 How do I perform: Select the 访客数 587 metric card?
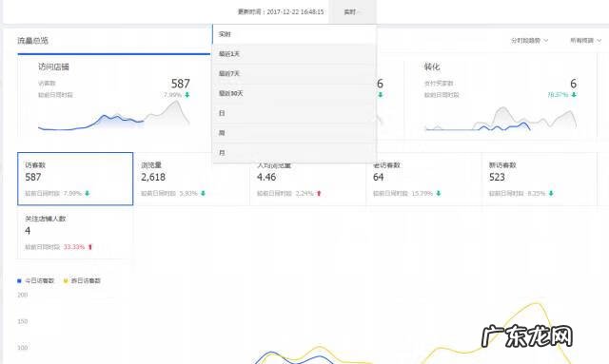point(75,179)
